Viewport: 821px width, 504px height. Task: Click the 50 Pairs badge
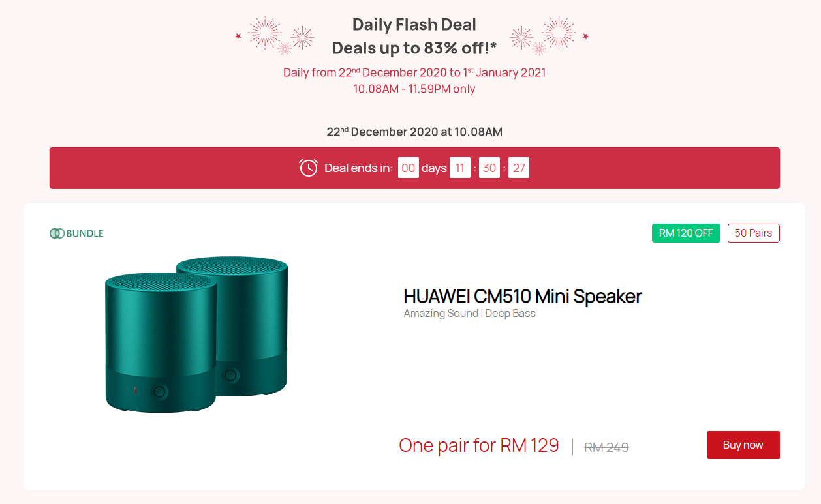pyautogui.click(x=753, y=233)
